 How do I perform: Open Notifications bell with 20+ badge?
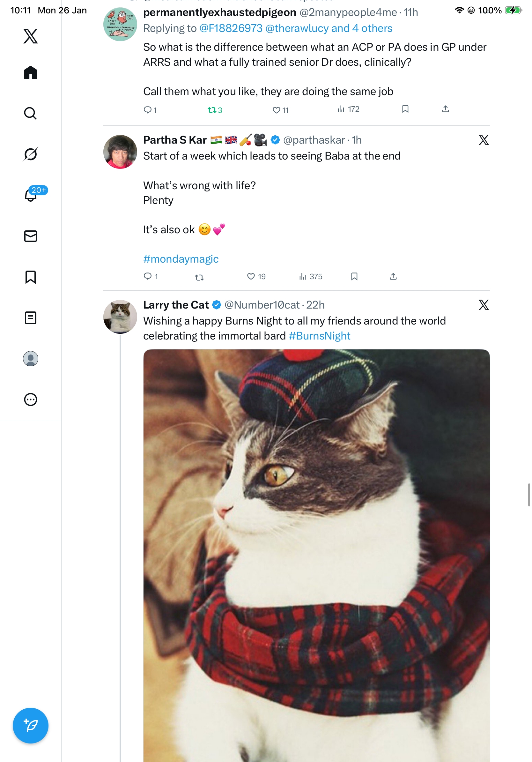point(31,195)
